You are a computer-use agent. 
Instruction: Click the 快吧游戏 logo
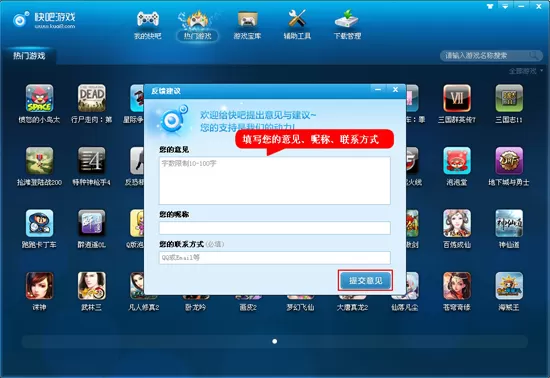pyautogui.click(x=44, y=20)
